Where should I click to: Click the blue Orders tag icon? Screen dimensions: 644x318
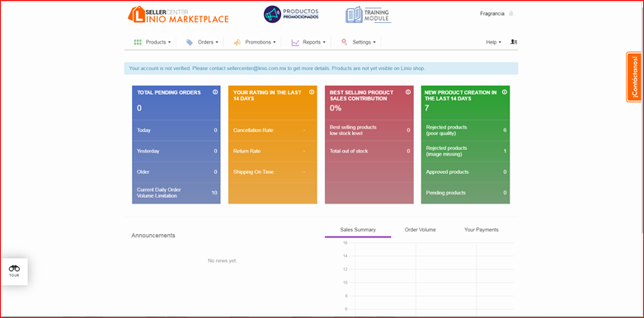tap(190, 42)
